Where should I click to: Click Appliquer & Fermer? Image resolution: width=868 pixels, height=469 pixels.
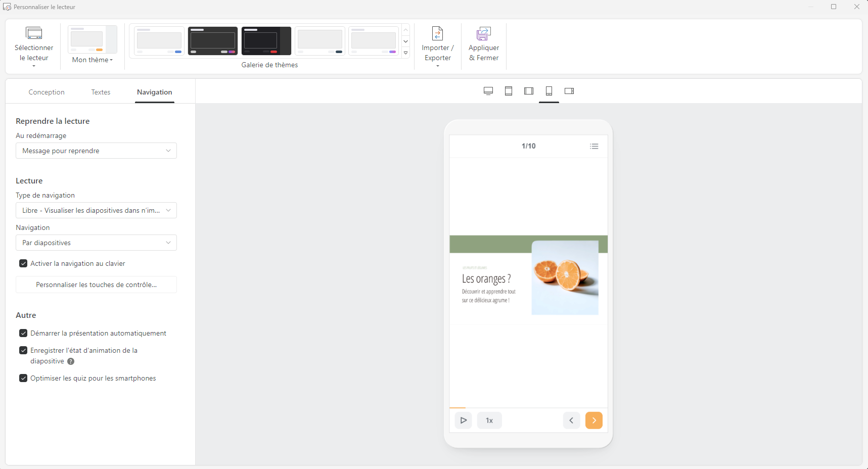pos(483,45)
